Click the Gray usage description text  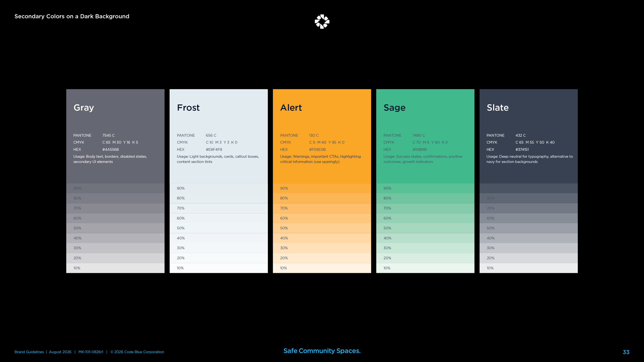[110, 159]
